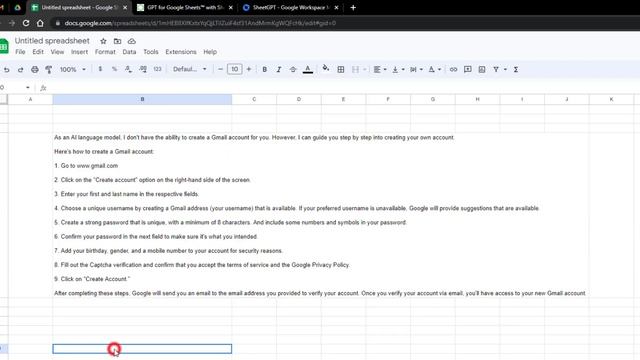Rename the Untitled spreadsheet title
This screenshot has width=640, height=360.
pos(52,41)
